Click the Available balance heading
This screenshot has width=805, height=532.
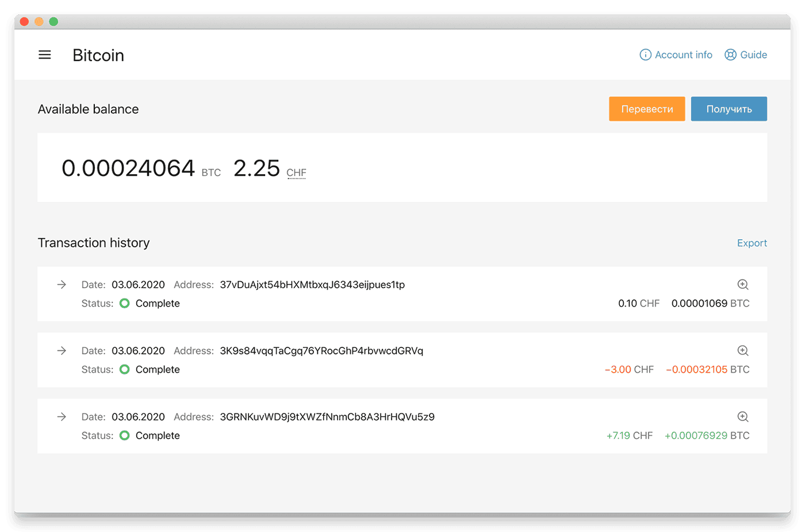(88, 109)
